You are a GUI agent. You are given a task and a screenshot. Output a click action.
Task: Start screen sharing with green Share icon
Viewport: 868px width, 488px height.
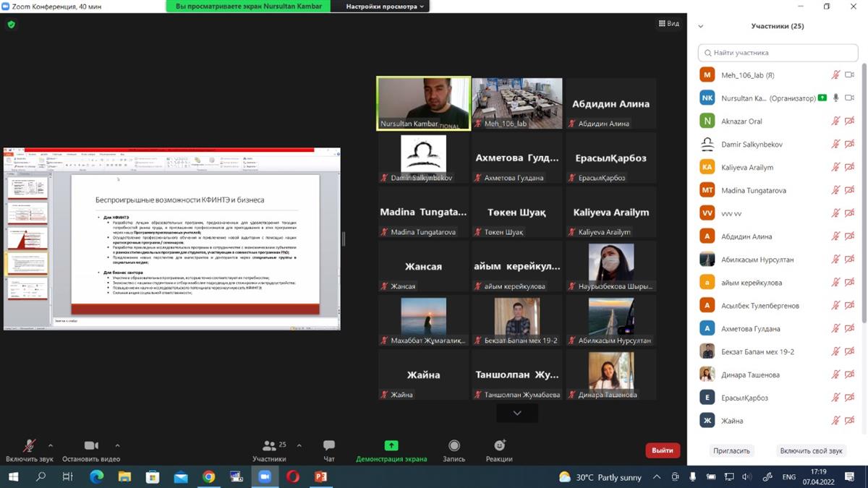coord(391,446)
